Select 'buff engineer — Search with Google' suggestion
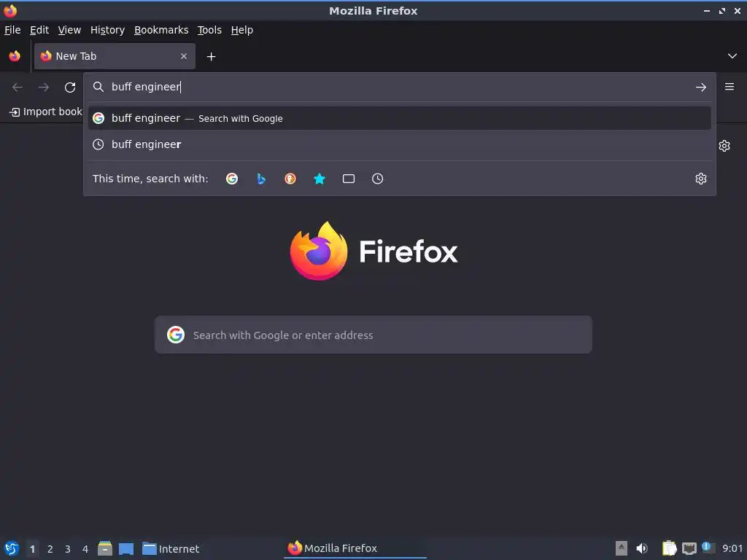747x560 pixels. pyautogui.click(x=399, y=118)
